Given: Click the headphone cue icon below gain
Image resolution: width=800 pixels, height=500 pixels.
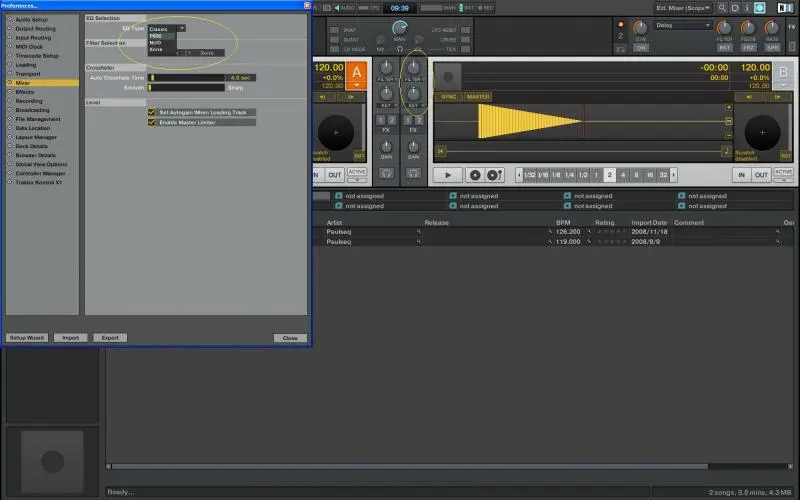Looking at the screenshot, I should pyautogui.click(x=385, y=173).
